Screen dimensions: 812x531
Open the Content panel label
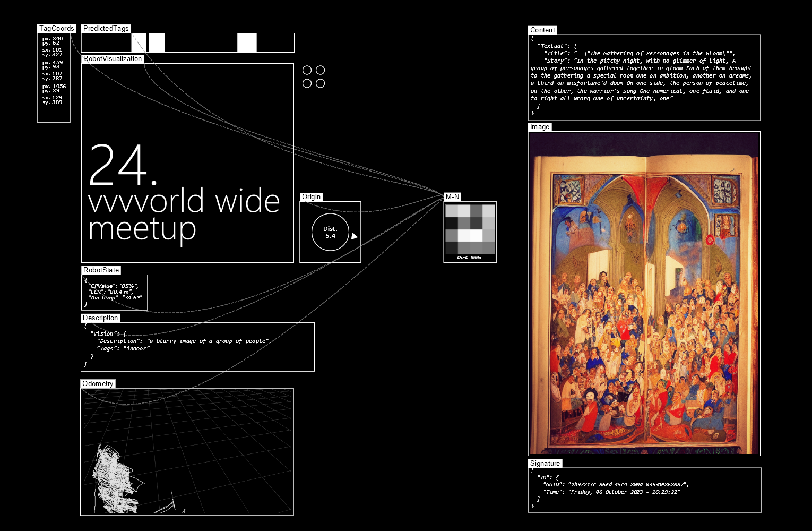pyautogui.click(x=542, y=30)
